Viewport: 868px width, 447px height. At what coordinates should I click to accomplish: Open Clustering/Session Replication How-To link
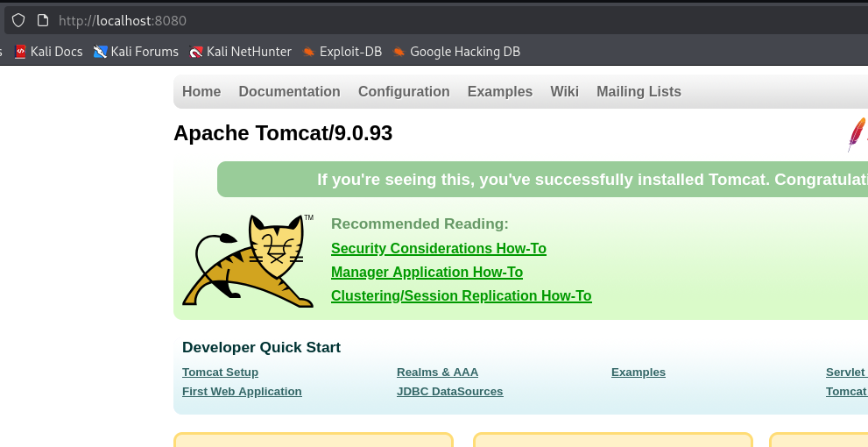tap(461, 295)
